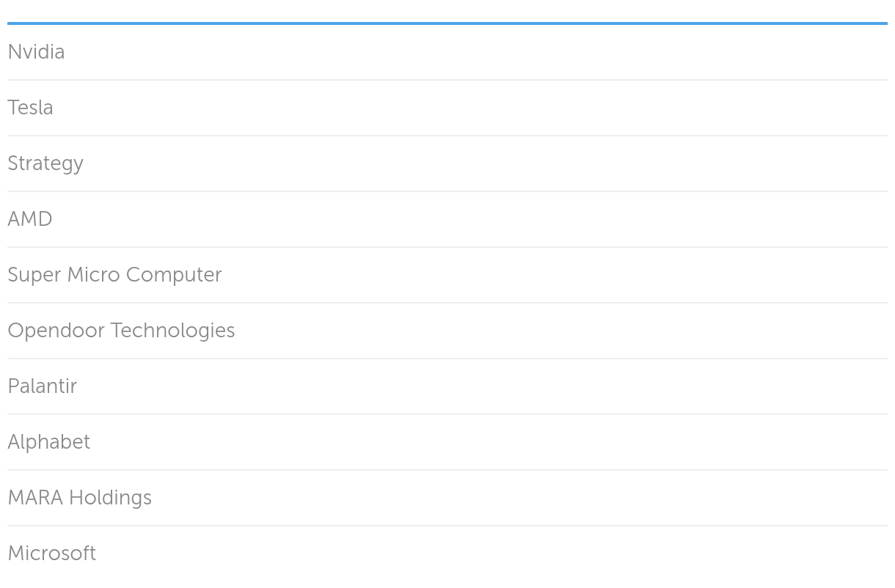Select Strategy in the list
Image resolution: width=895 pixels, height=588 pixels.
pyautogui.click(x=45, y=163)
